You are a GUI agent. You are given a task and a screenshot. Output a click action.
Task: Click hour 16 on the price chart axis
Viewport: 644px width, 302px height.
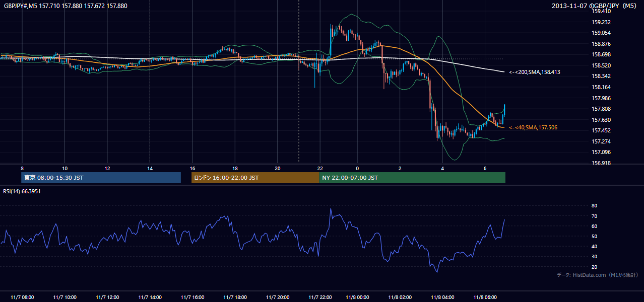point(192,168)
